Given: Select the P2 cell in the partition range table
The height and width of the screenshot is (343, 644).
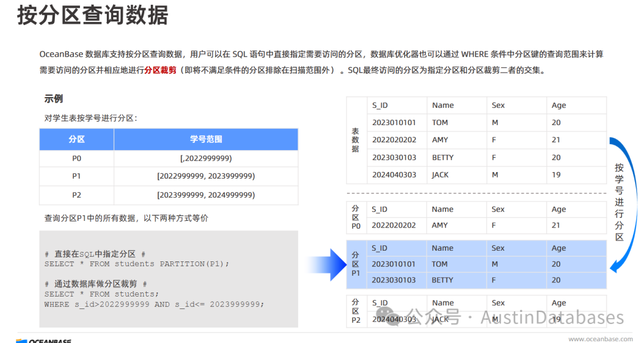Looking at the screenshot, I should tap(76, 195).
